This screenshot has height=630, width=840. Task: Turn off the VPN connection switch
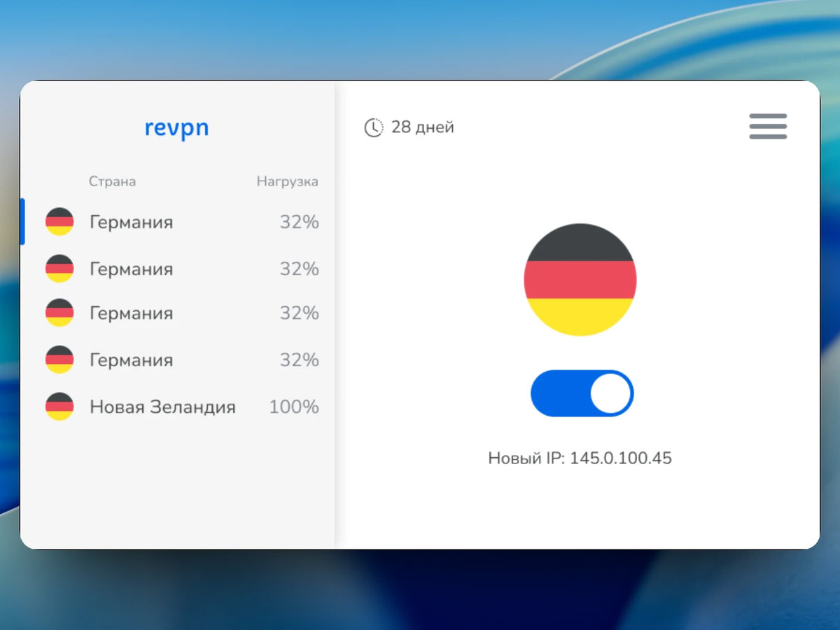(x=582, y=393)
